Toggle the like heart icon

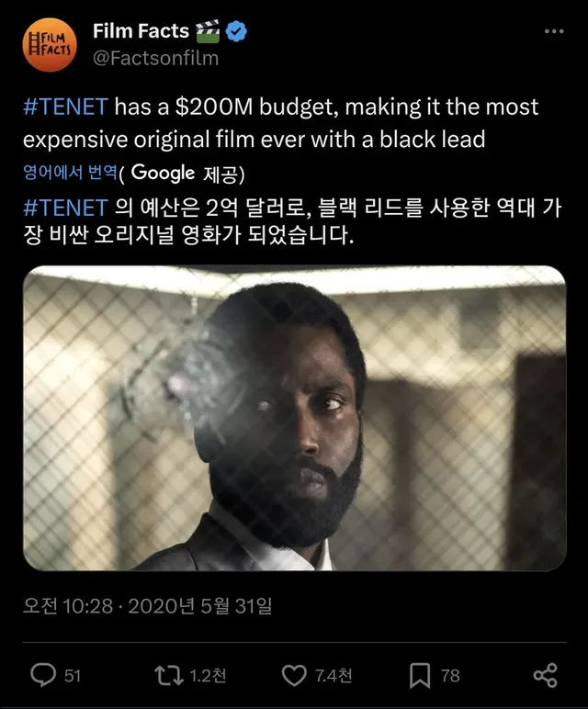click(x=293, y=676)
